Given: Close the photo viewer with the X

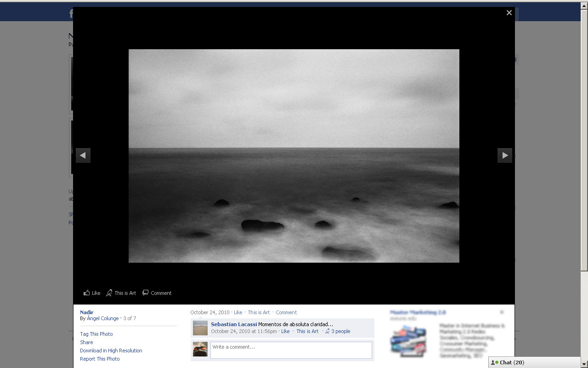Looking at the screenshot, I should [x=509, y=13].
